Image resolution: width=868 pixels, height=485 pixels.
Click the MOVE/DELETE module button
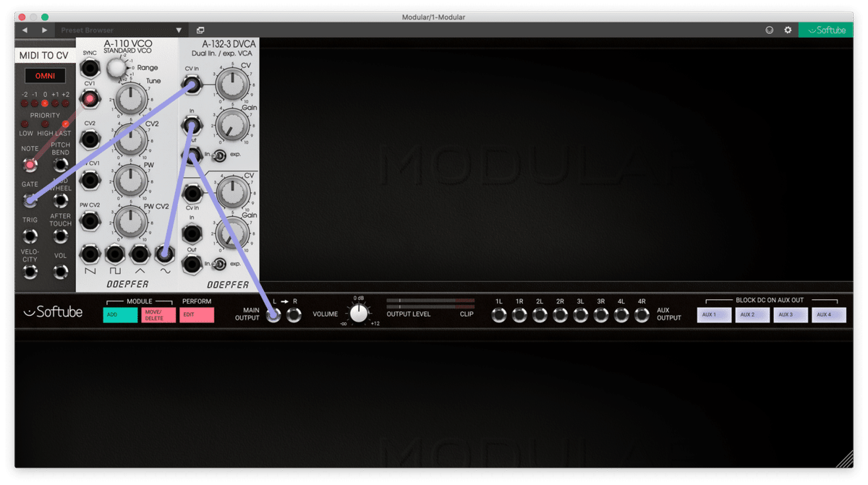pos(158,315)
